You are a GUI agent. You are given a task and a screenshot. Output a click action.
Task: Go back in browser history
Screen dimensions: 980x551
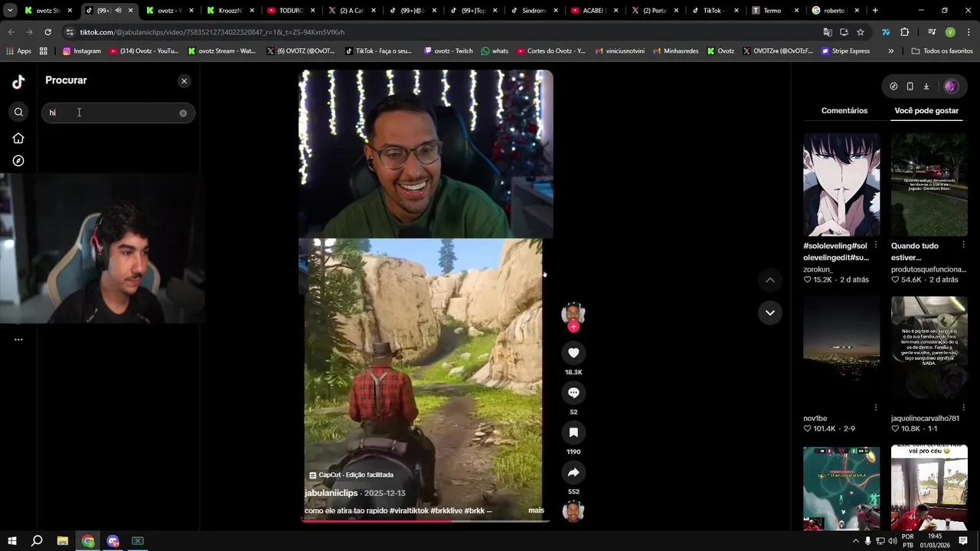[x=11, y=32]
